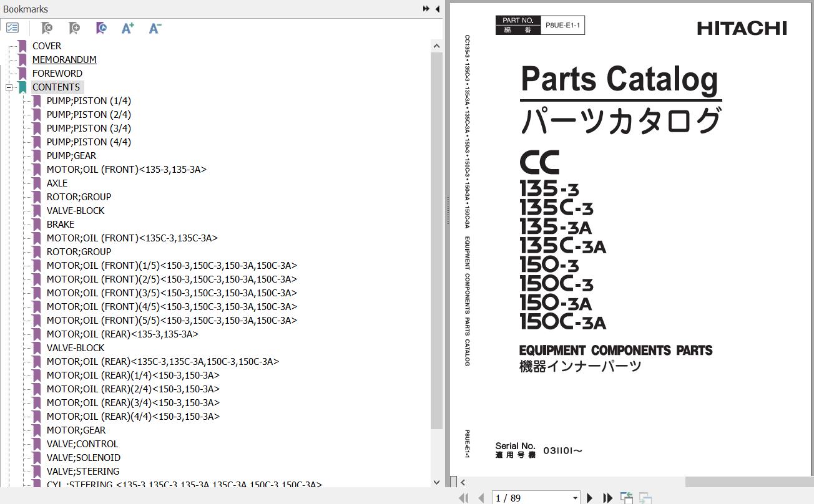
Task: Open the MEMORANDUM bookmark
Action: pyautogui.click(x=64, y=59)
